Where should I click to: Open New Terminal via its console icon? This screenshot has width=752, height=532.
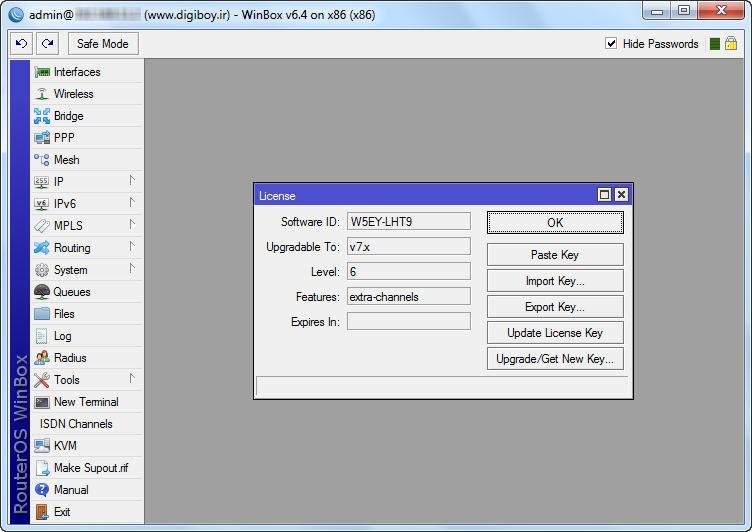42,402
